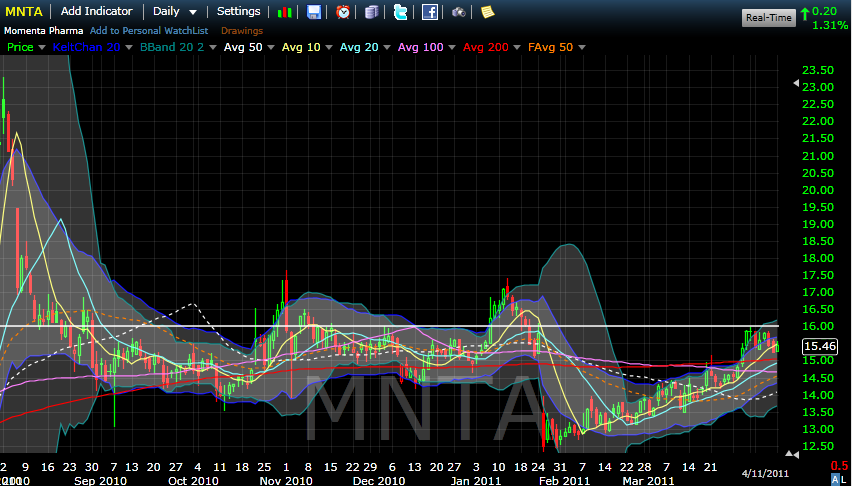Click the 1.31% change value
The image size is (852, 486).
pos(829,26)
